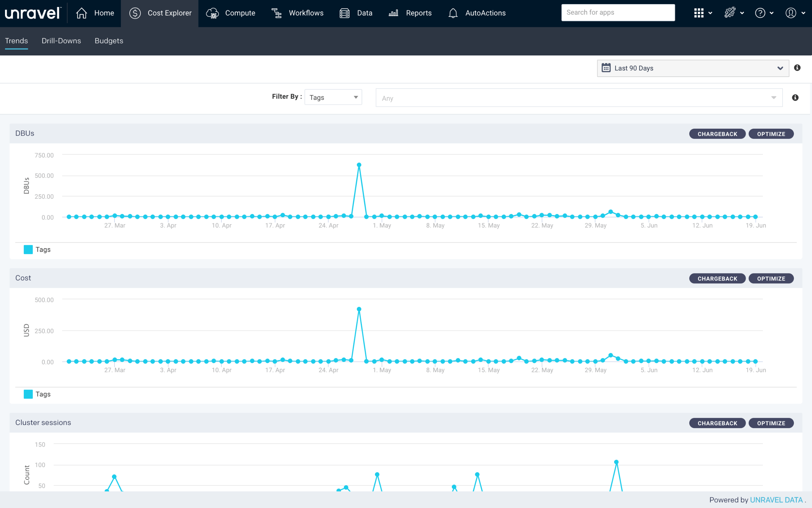Image resolution: width=812 pixels, height=508 pixels.
Task: Expand the Any filter value dropdown
Action: (579, 98)
